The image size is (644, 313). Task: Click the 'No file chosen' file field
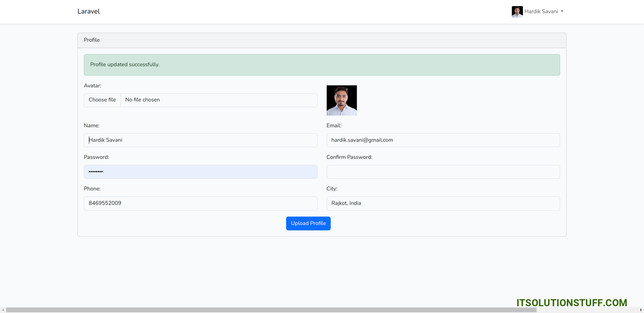coord(219,100)
